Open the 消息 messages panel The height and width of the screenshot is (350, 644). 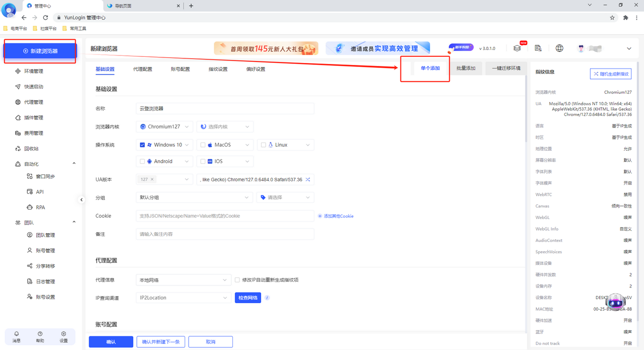click(x=16, y=336)
